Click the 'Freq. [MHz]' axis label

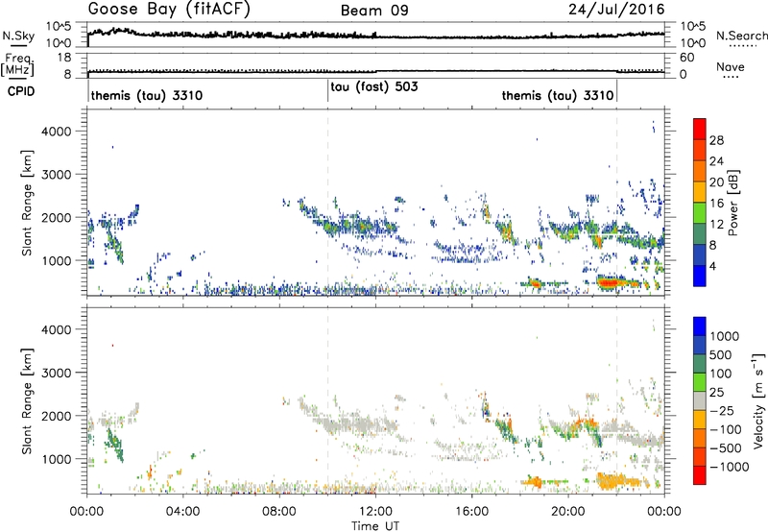click(17, 64)
